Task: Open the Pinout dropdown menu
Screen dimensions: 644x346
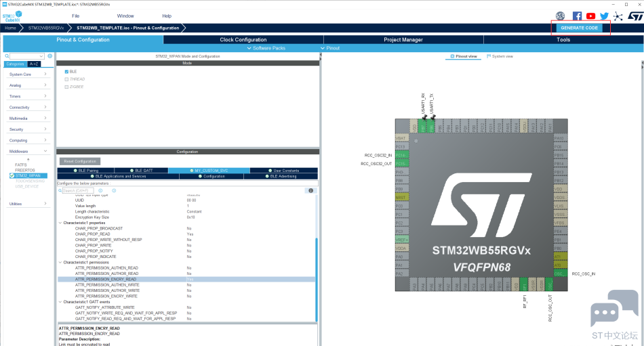Action: coord(330,48)
